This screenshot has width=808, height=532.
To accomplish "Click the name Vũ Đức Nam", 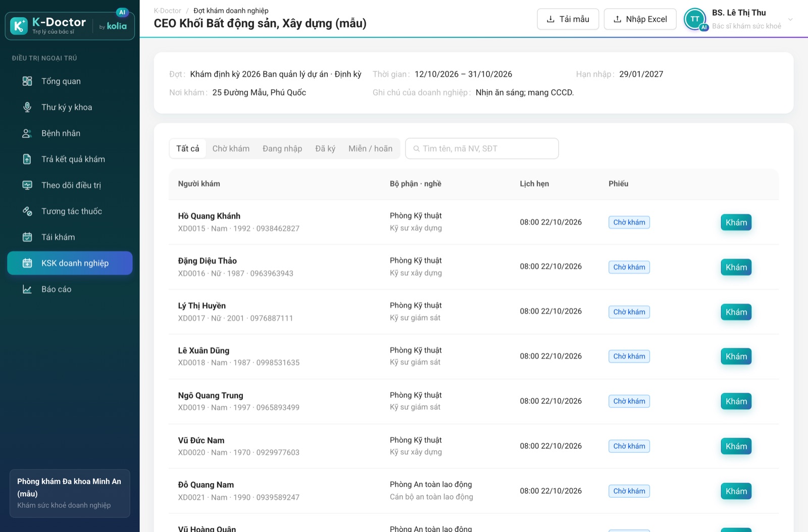I will (x=201, y=440).
